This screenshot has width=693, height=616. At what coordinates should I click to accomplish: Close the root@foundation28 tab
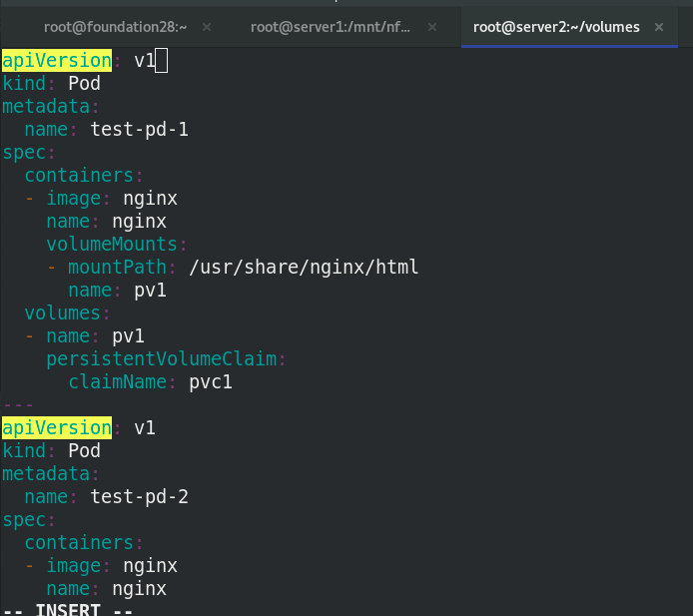tap(207, 27)
